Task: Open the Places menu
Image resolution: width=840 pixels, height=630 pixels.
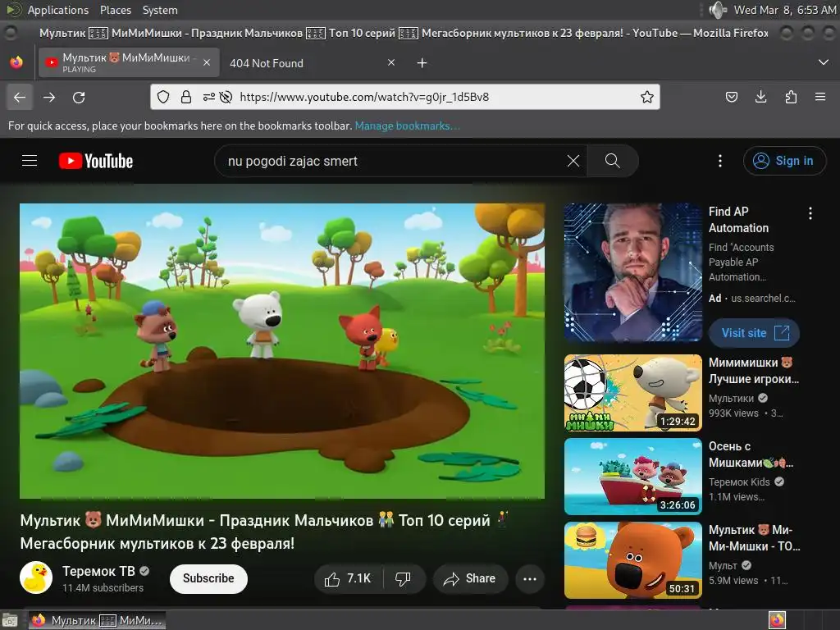Action: (116, 10)
